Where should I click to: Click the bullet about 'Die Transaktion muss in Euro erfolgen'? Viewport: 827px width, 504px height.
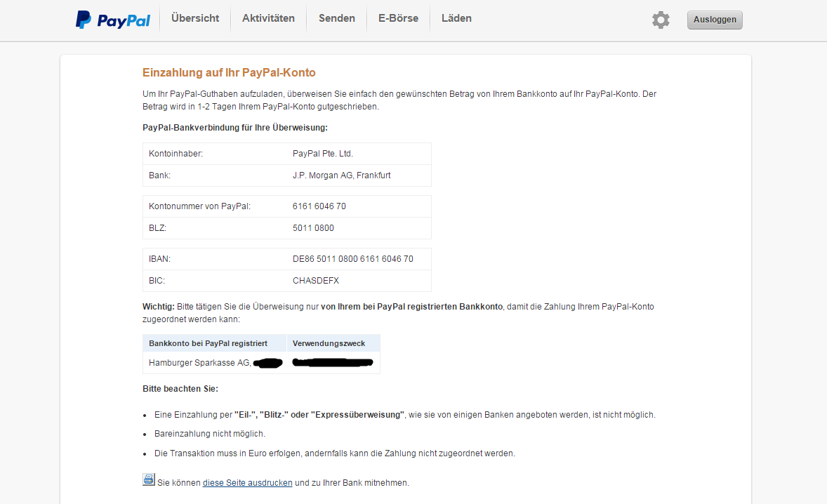tap(335, 453)
